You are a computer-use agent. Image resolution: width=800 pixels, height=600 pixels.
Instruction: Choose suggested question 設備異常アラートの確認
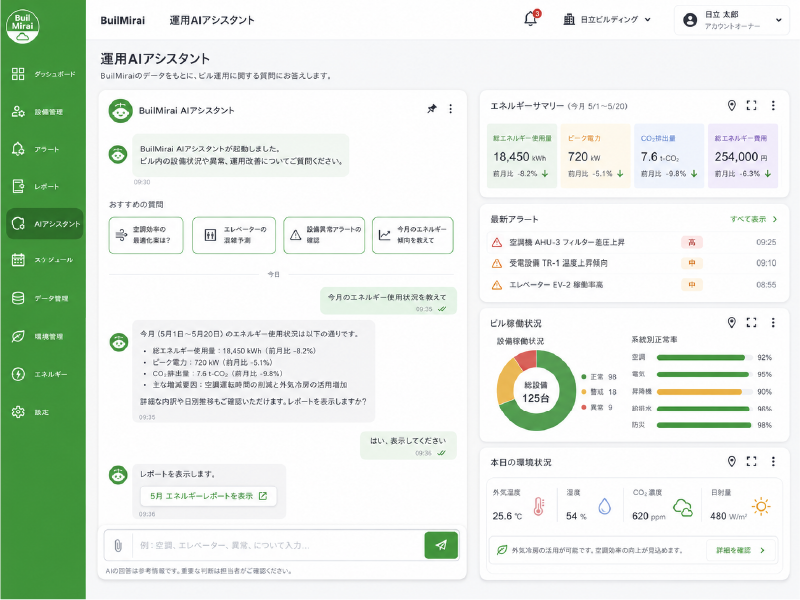coord(324,235)
